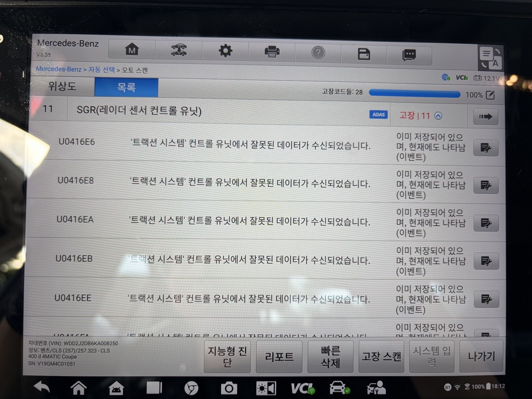Open the help question mark icon
The width and height of the screenshot is (532, 399).
coord(318,53)
